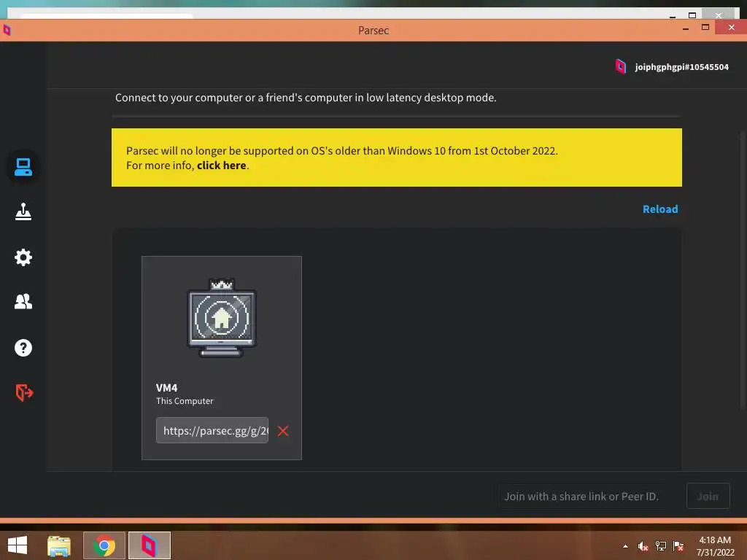Click the username joiphgphgpi#10545504
The height and width of the screenshot is (560, 747).
(681, 67)
